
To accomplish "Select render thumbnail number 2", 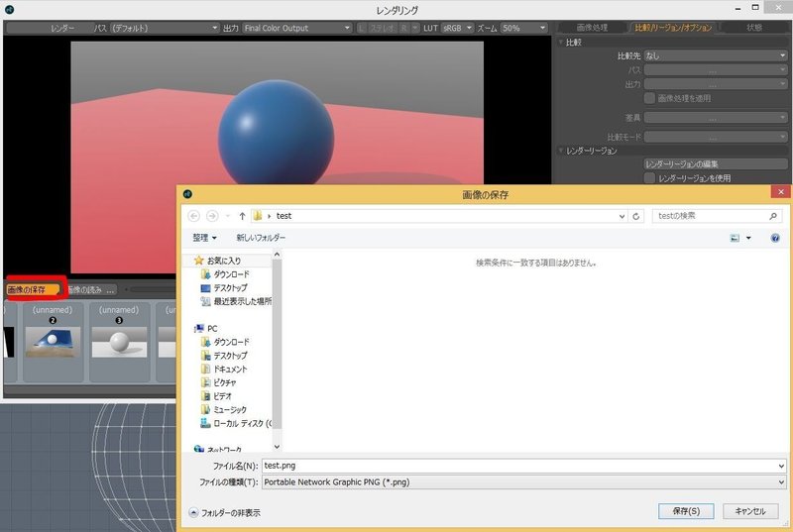I will (54, 342).
